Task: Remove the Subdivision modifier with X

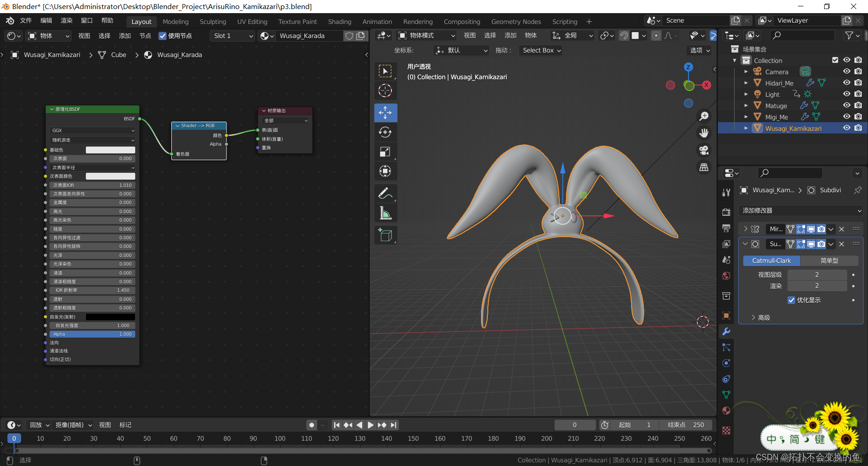Action: [841, 244]
